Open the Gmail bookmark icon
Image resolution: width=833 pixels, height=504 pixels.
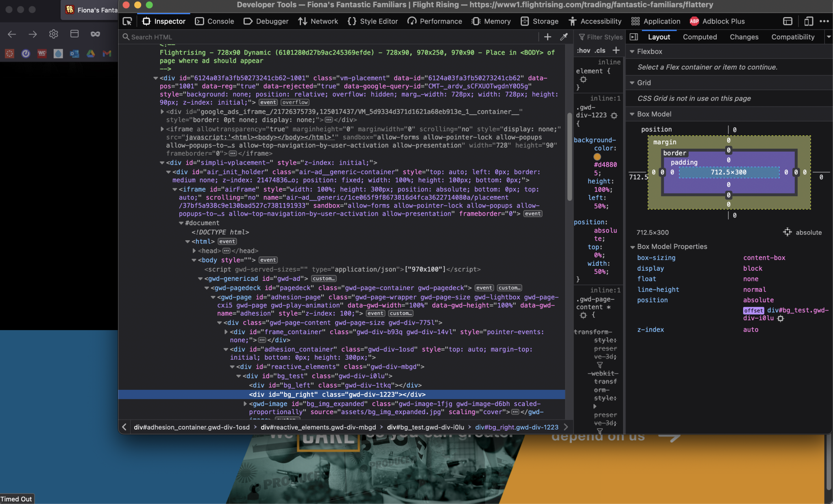(x=107, y=53)
